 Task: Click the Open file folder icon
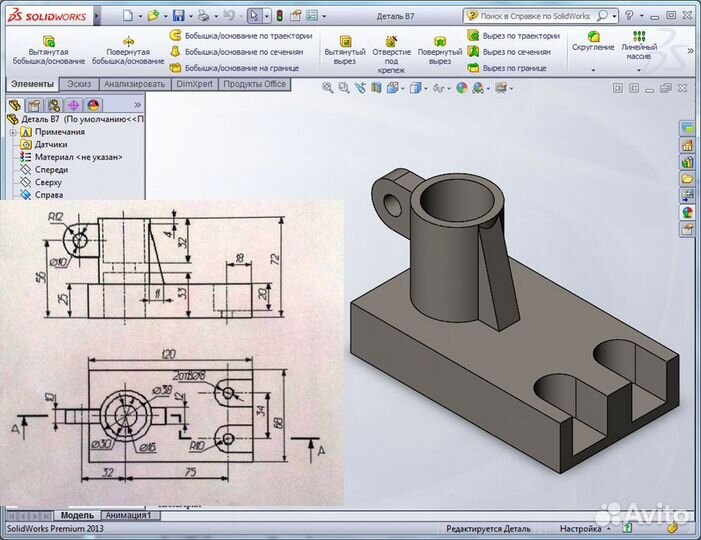(x=153, y=16)
